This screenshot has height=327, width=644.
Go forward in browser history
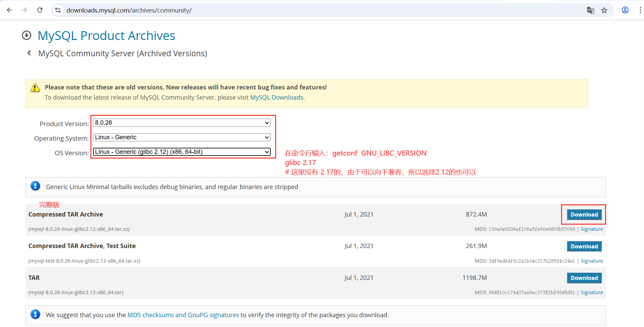click(24, 10)
